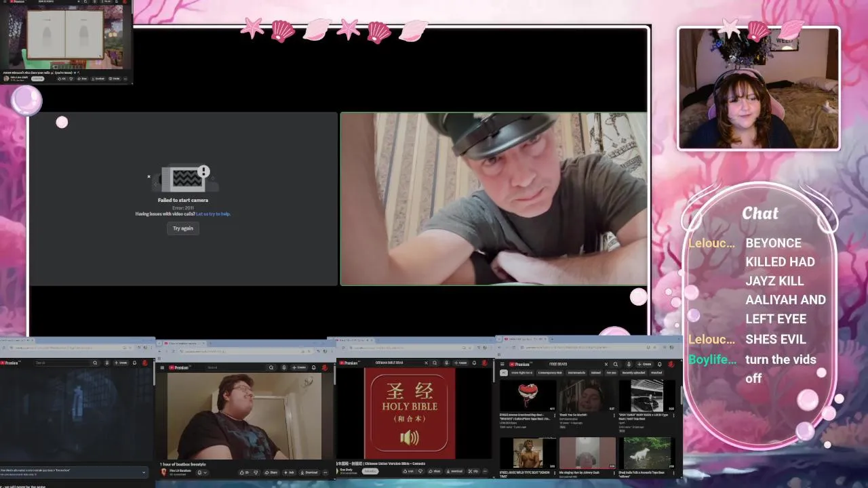The image size is (868, 488).
Task: Click the search icon in FREE BEATS window
Action: pyautogui.click(x=616, y=364)
